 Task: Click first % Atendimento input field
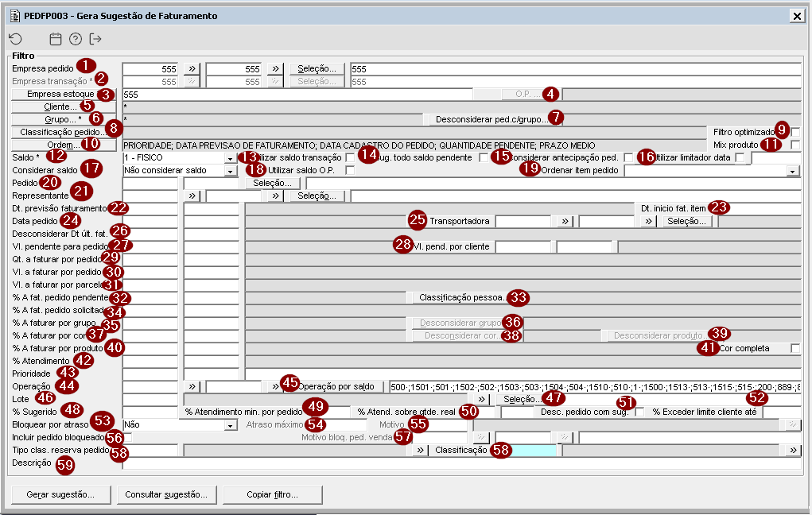(x=150, y=361)
